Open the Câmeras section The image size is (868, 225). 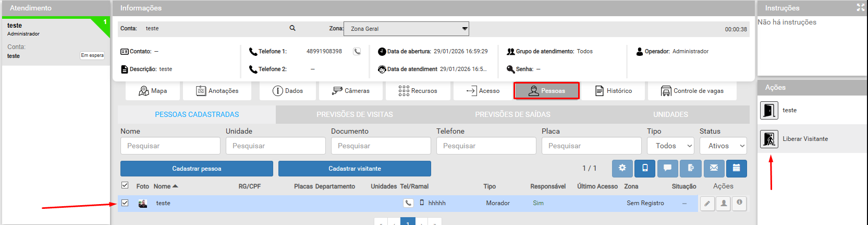pyautogui.click(x=351, y=91)
